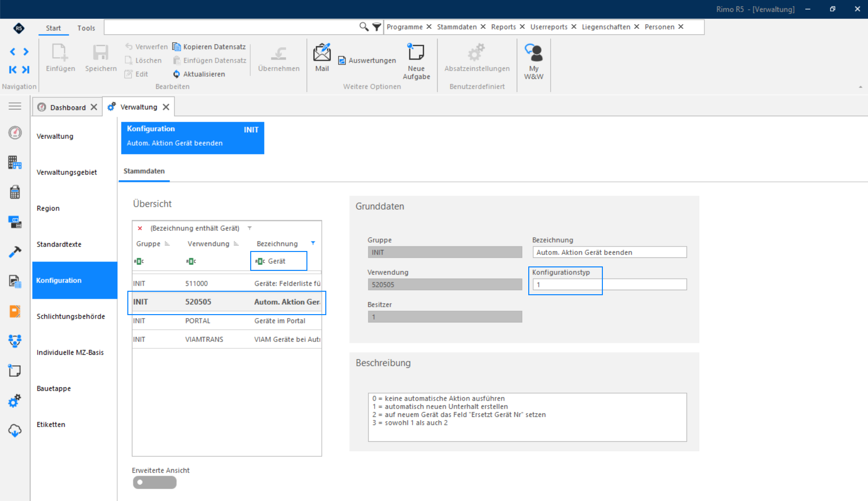Go to previous record arrow
The width and height of the screenshot is (868, 501).
click(x=12, y=52)
